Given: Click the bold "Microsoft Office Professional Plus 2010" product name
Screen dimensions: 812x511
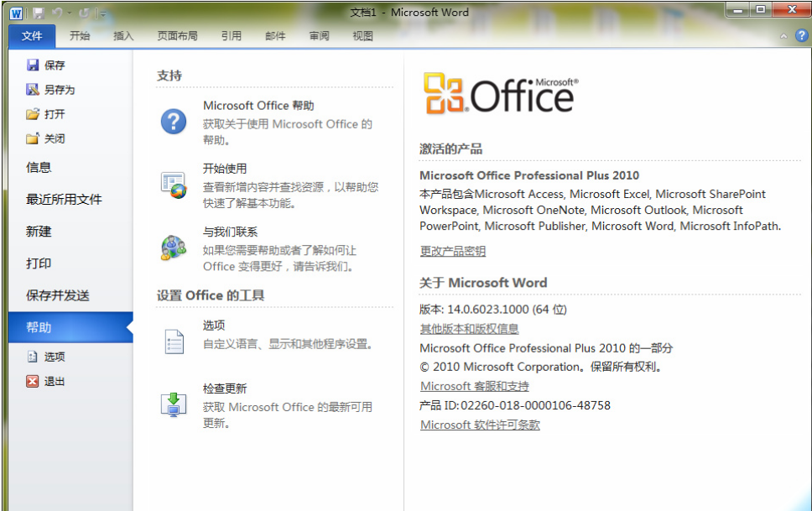Looking at the screenshot, I should coord(529,175).
